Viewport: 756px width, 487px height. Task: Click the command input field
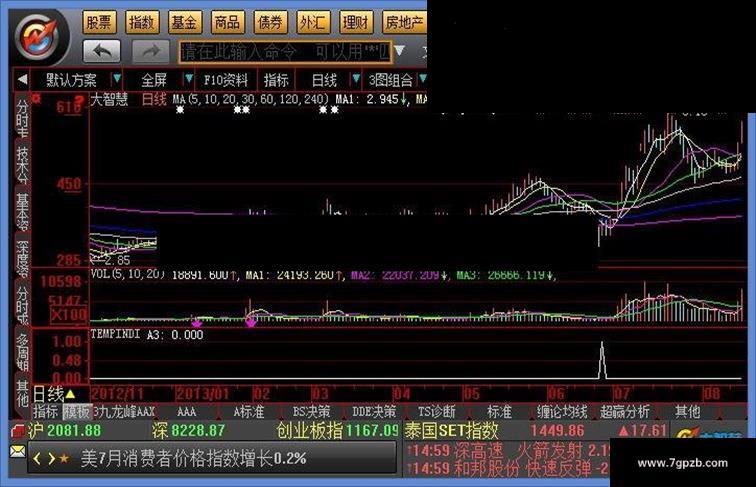[285, 52]
